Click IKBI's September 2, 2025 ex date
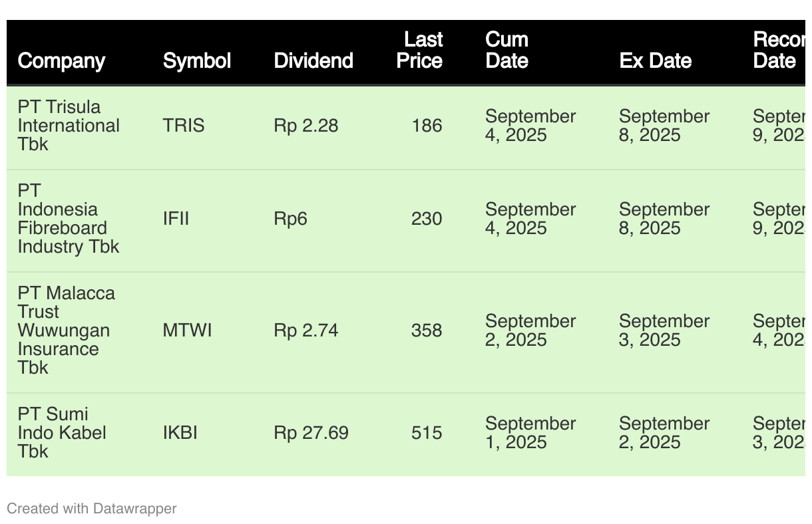The height and width of the screenshot is (524, 812). pyautogui.click(x=664, y=433)
